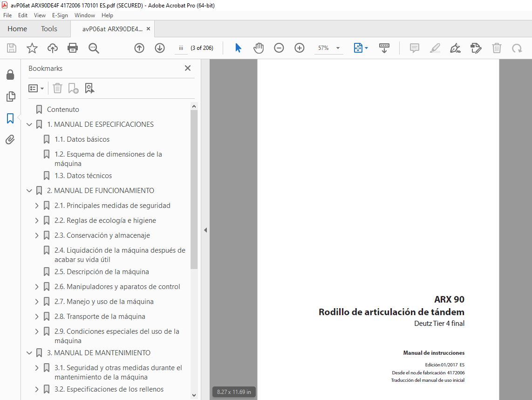Select the arrow selection tool
The width and height of the screenshot is (532, 400).
(238, 48)
